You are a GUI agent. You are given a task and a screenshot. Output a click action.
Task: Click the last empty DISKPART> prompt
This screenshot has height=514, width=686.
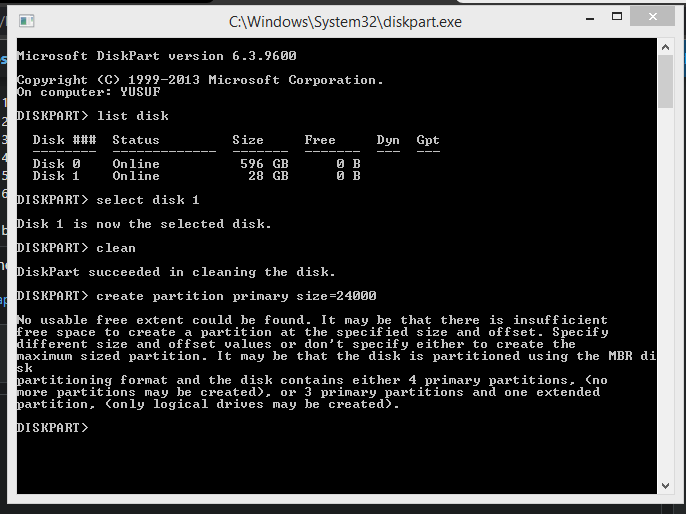tap(52, 427)
